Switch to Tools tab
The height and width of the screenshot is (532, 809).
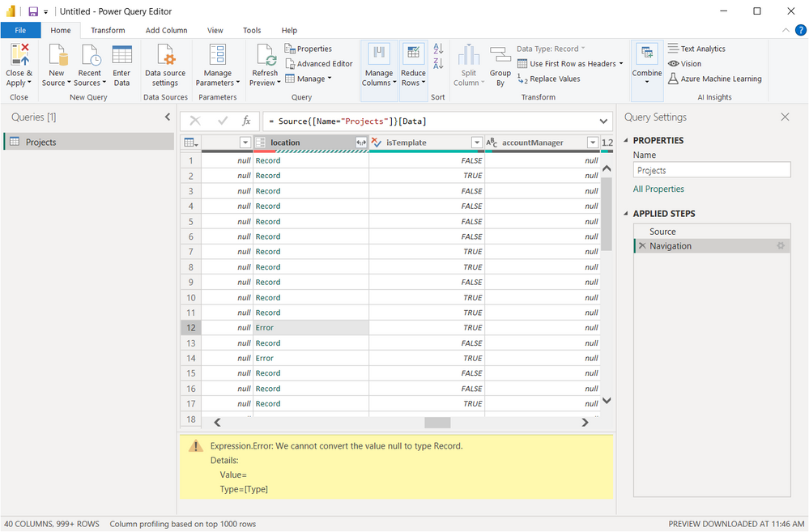coord(252,31)
